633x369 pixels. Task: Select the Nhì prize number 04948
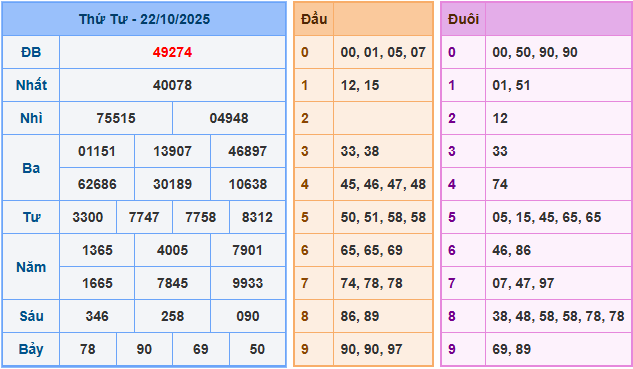click(229, 118)
